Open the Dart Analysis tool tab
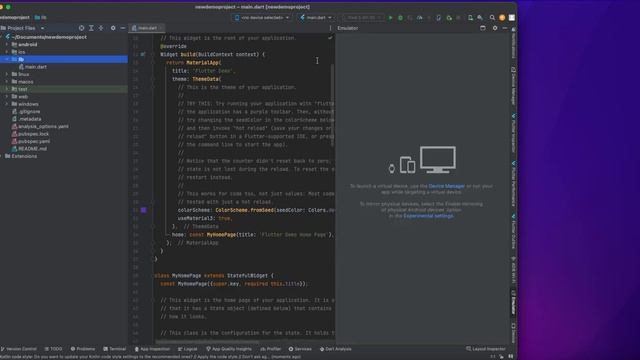The width and height of the screenshot is (640, 360). point(336,349)
